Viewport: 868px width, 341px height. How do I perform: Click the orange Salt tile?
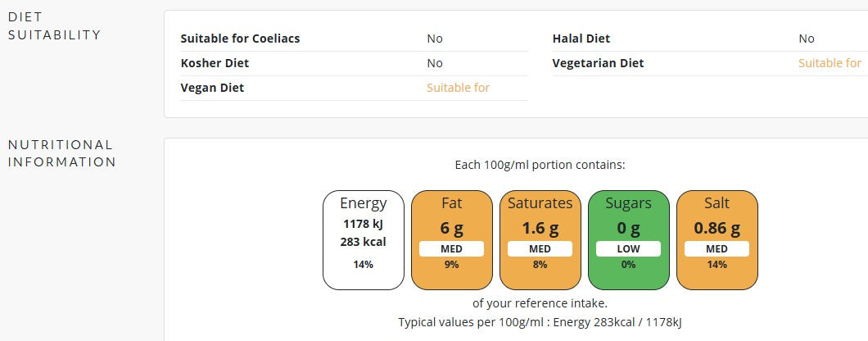[717, 240]
